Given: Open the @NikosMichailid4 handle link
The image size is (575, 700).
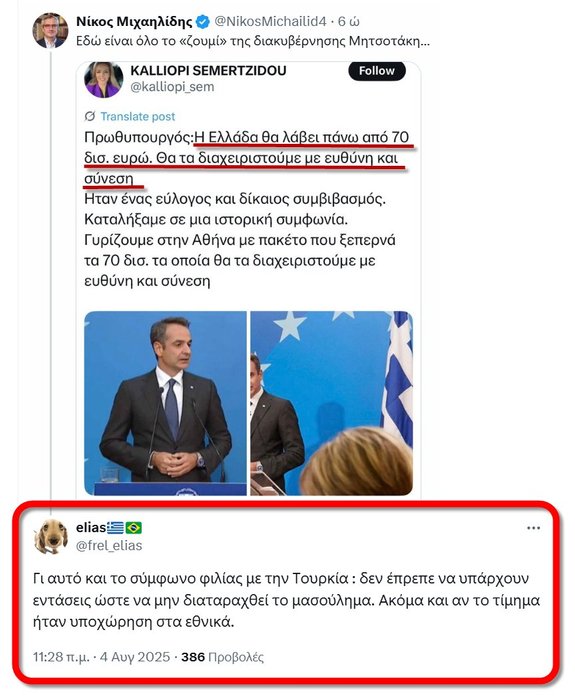Looking at the screenshot, I should [271, 21].
